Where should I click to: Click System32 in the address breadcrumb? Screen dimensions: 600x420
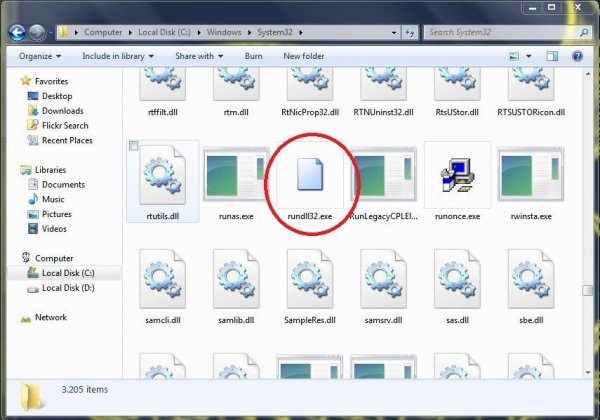coord(275,33)
